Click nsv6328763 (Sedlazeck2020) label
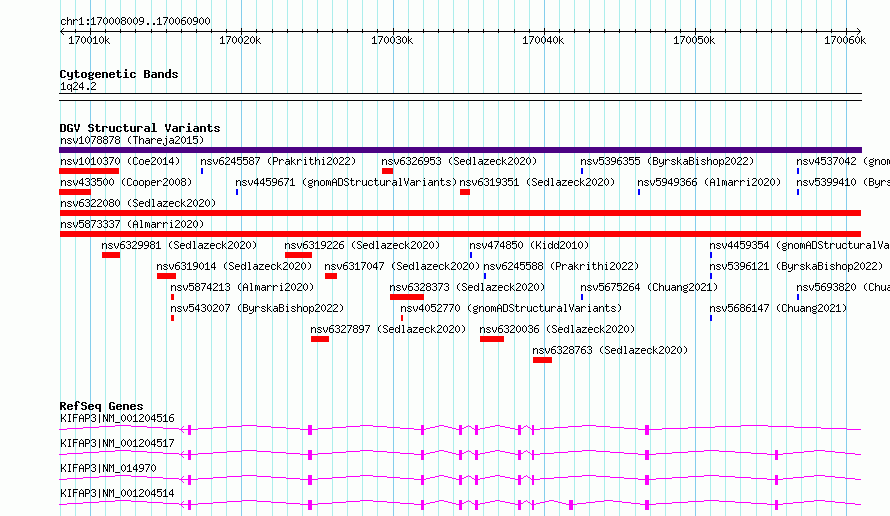Viewport: 890px width, 516px height. [610, 350]
